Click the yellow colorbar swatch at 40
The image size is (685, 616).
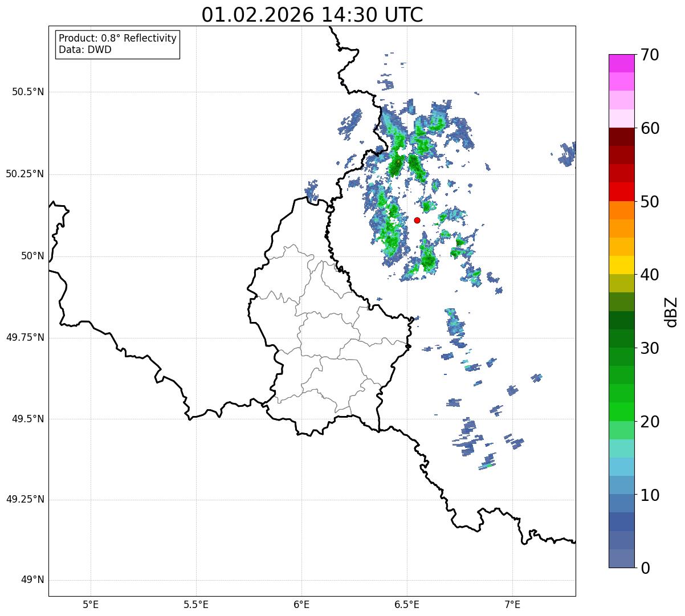622,265
